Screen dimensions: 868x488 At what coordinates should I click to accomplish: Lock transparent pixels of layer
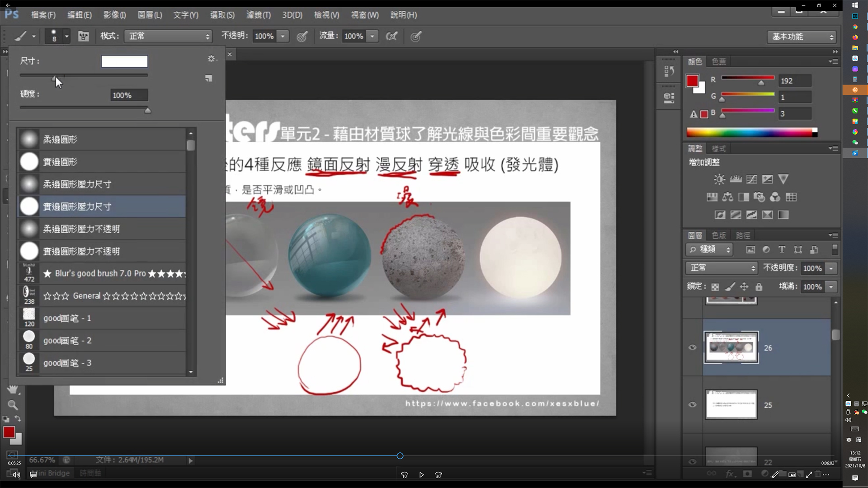[x=715, y=287]
